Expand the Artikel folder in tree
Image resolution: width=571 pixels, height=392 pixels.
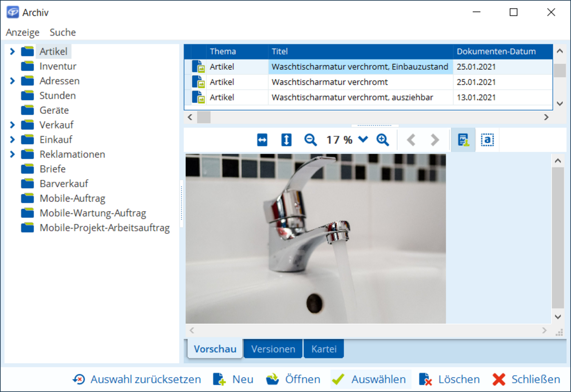tap(12, 51)
